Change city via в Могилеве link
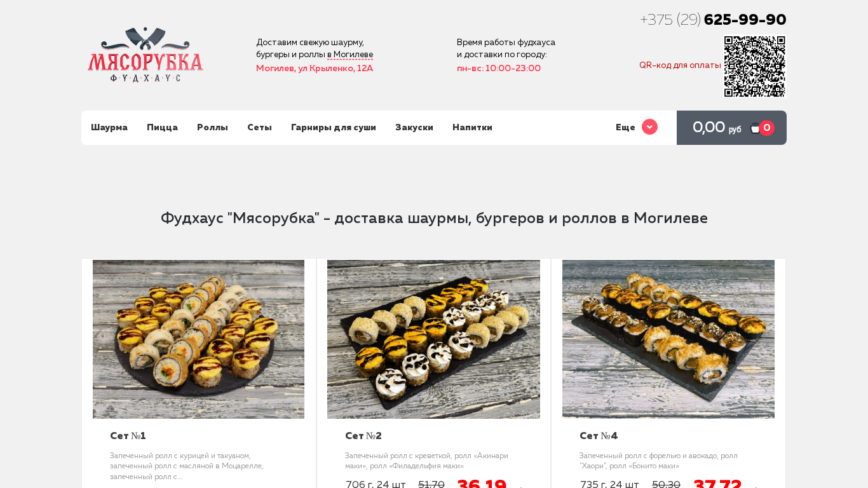This screenshot has height=488, width=868. coord(350,55)
